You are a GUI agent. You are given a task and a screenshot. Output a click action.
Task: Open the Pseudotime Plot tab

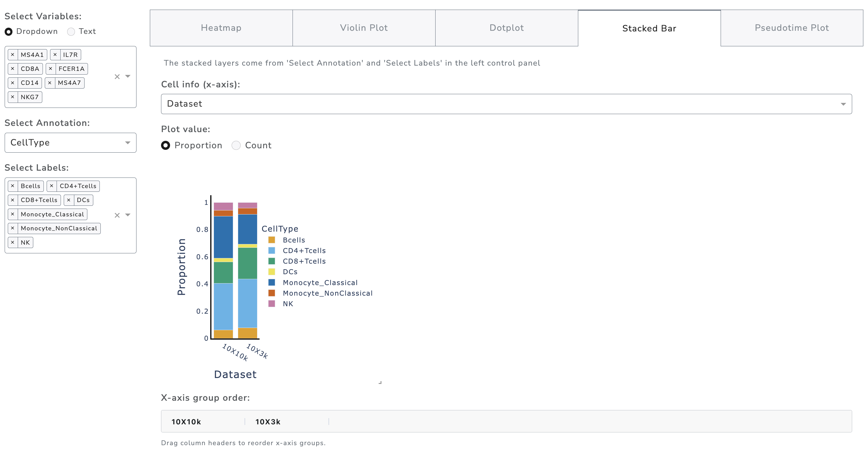click(792, 28)
